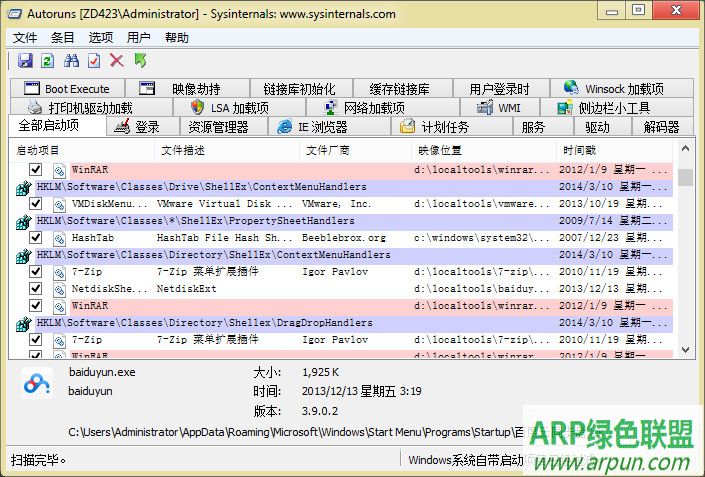Image resolution: width=705 pixels, height=477 pixels.
Task: Open the 选项 menu
Action: point(101,37)
